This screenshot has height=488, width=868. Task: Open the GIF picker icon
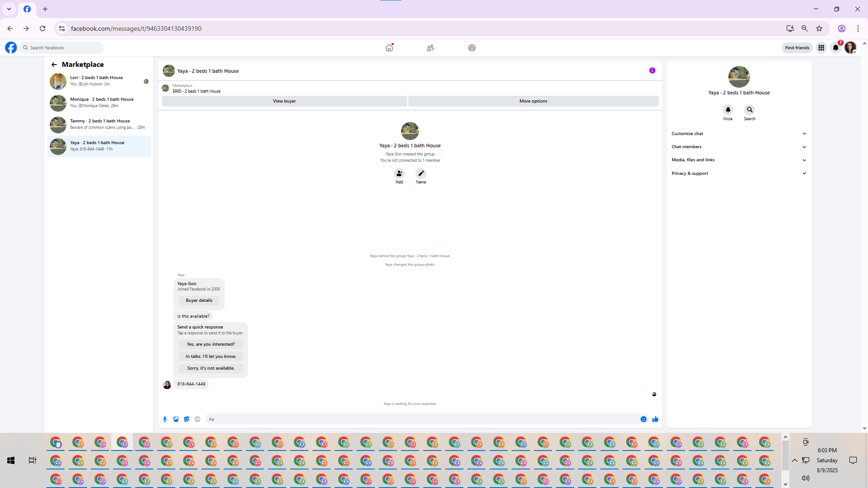point(198,419)
